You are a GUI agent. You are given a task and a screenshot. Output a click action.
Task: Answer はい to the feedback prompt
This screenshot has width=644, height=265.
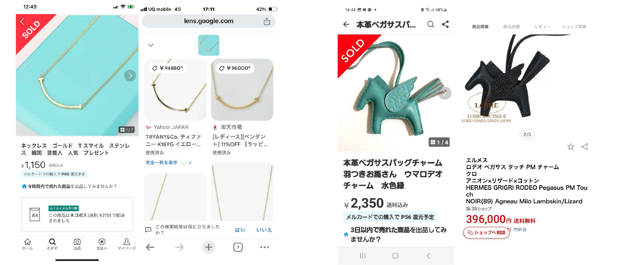(240, 230)
